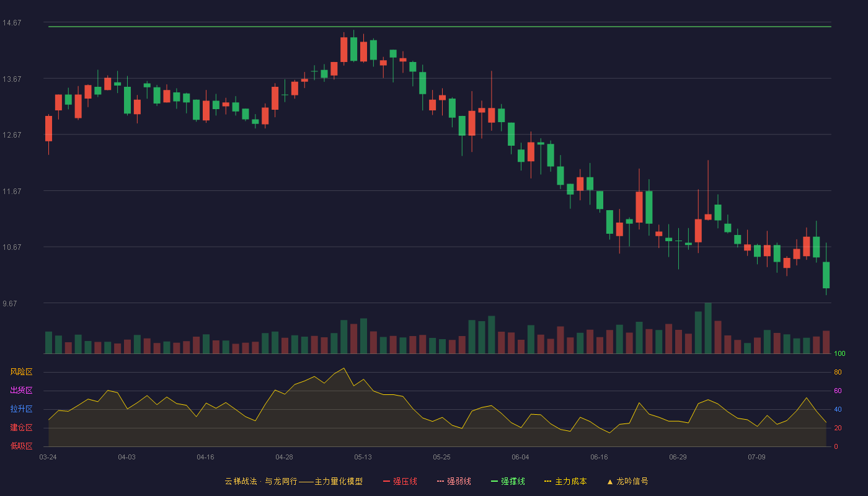Screen dimensions: 868x496
Task: Select the 04-03 date label
Action: [126, 457]
